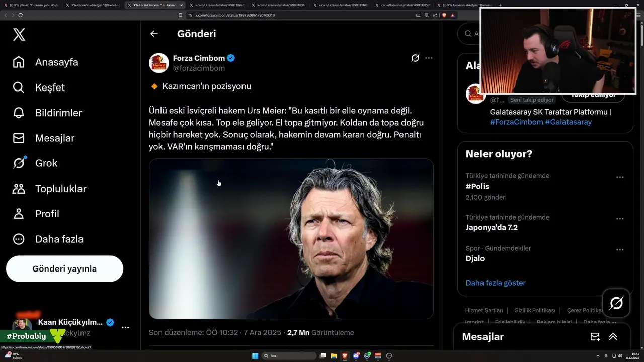
Task: Open the Urs Meier photo in the post
Action: click(x=291, y=239)
